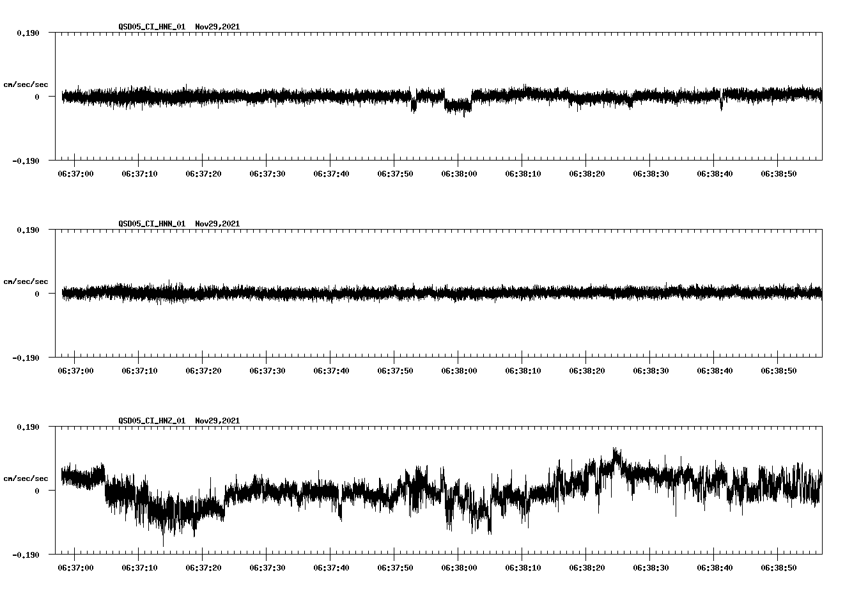Click the 06:38:40 time label under HNE plot
The width and height of the screenshot is (868, 591).
coord(715,174)
